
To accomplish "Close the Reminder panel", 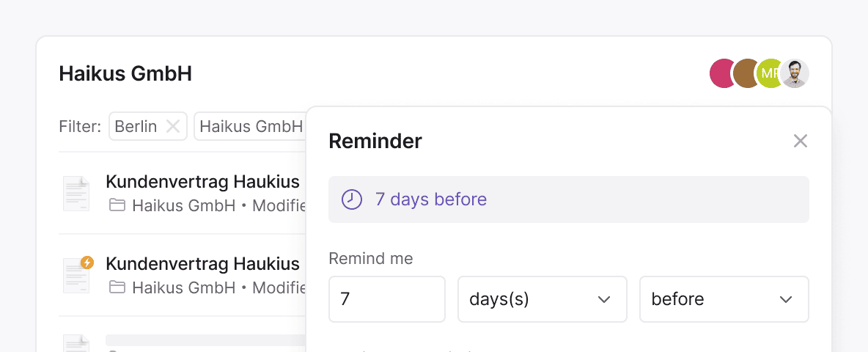I will tap(800, 141).
